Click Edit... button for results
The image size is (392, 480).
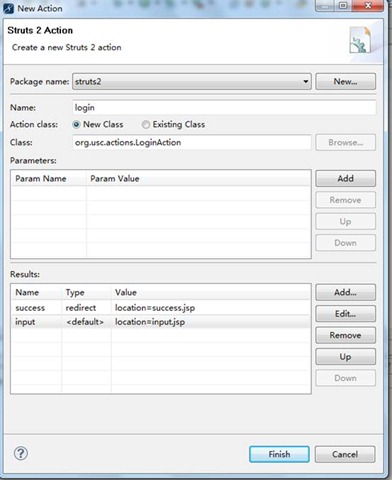345,314
